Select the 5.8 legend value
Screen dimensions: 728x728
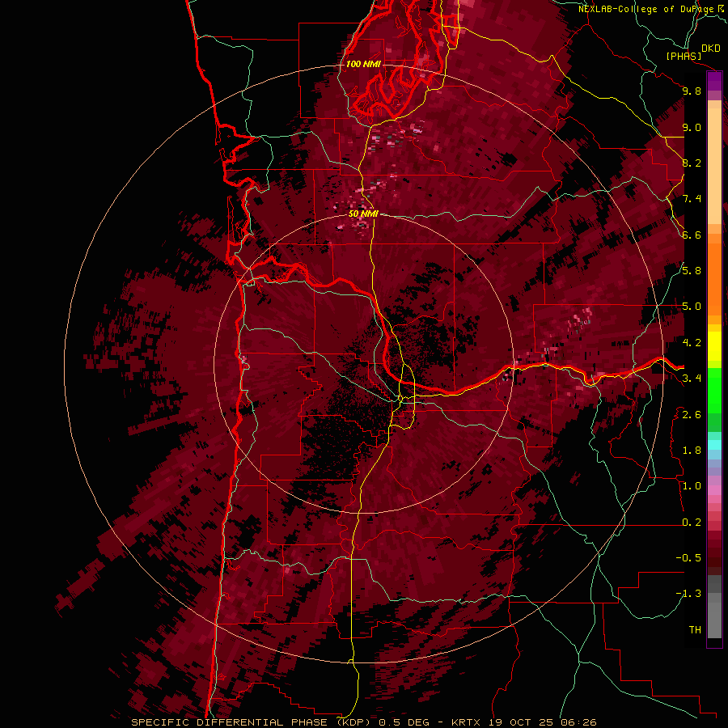tap(692, 271)
